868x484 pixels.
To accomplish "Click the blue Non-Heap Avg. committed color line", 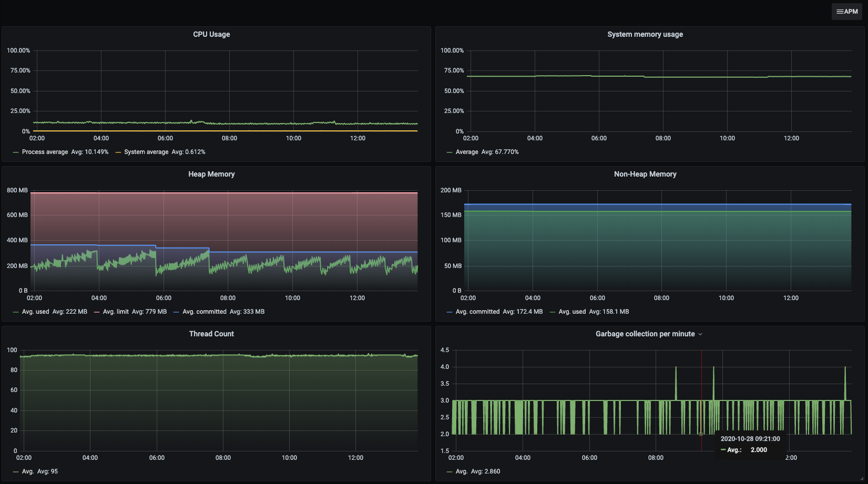I will click(450, 312).
